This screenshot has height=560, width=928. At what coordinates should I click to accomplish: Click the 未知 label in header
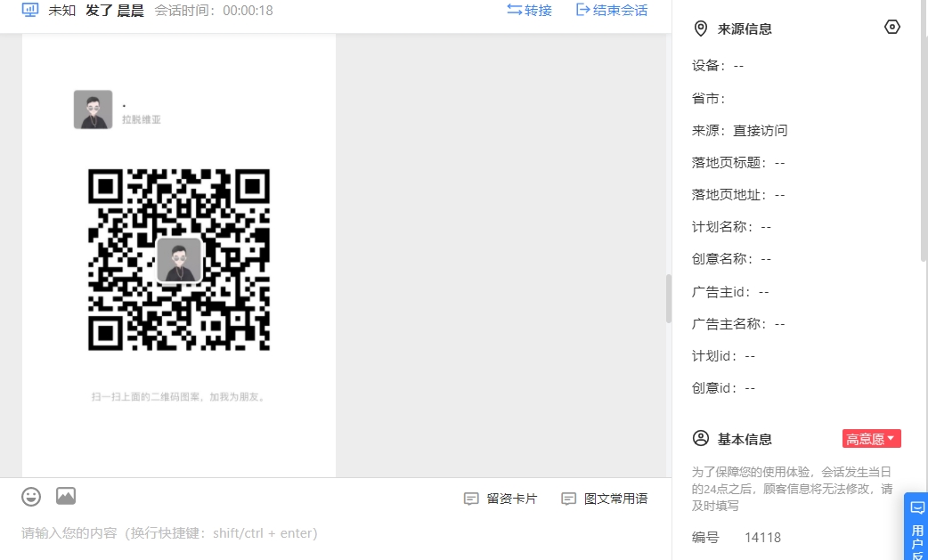(x=61, y=11)
